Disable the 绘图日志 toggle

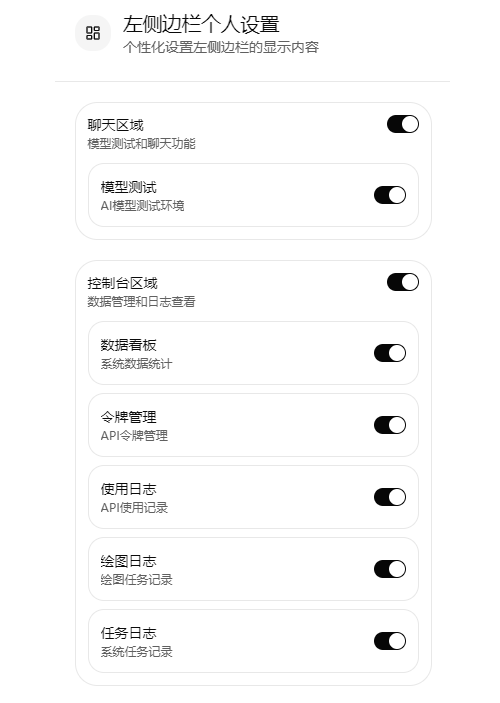click(x=390, y=569)
